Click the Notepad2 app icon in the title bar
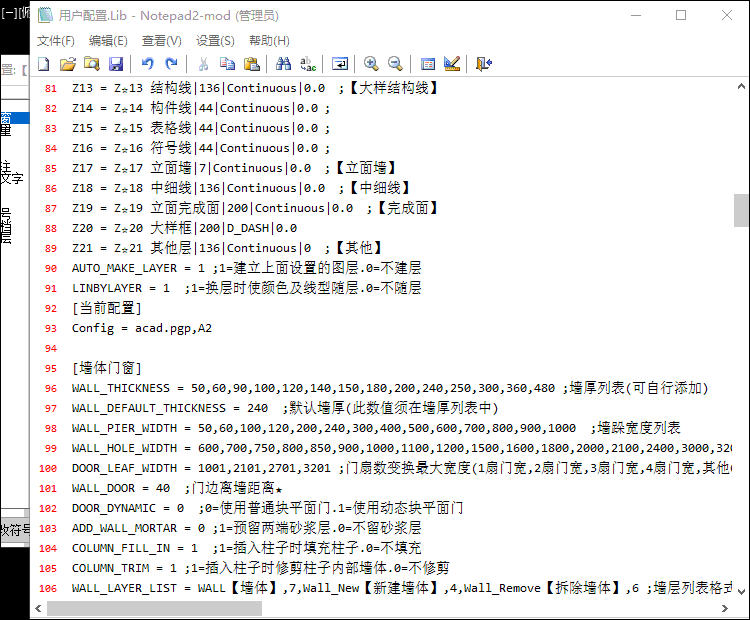This screenshot has height=620, width=750. 45,15
